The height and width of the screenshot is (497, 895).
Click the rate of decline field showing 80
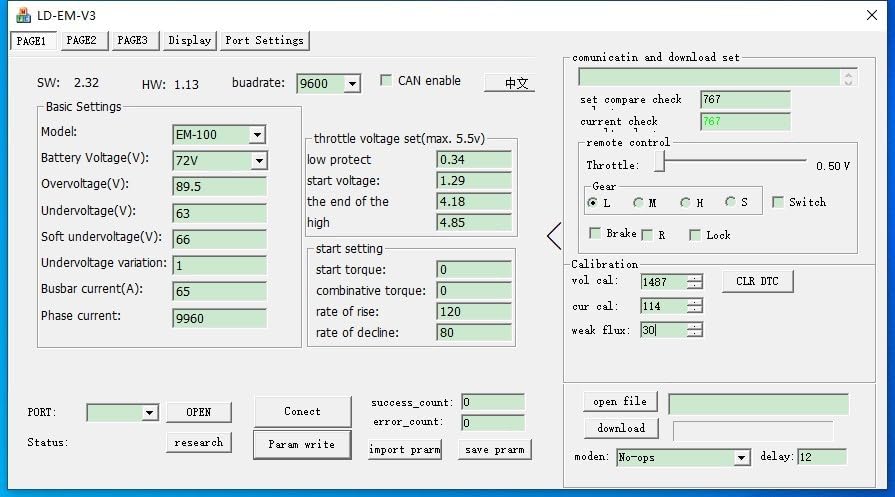pyautogui.click(x=474, y=333)
